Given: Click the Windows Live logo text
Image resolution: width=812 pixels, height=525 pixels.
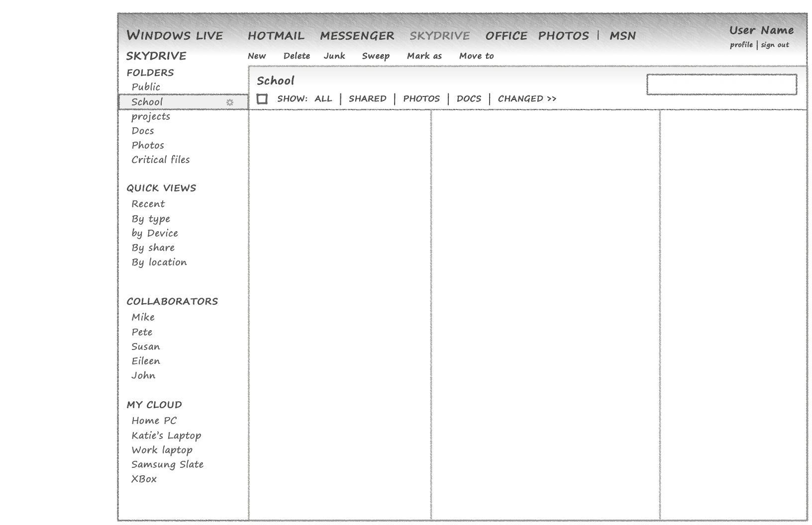Looking at the screenshot, I should click(x=175, y=35).
